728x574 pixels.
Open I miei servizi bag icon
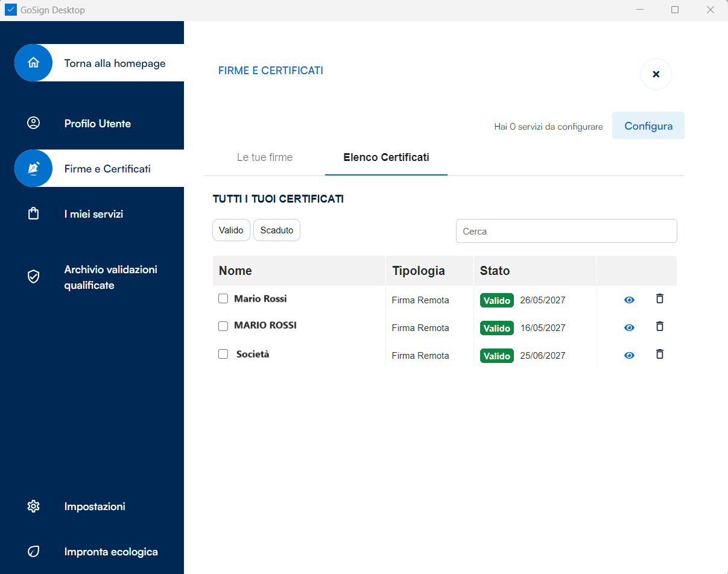(34, 214)
